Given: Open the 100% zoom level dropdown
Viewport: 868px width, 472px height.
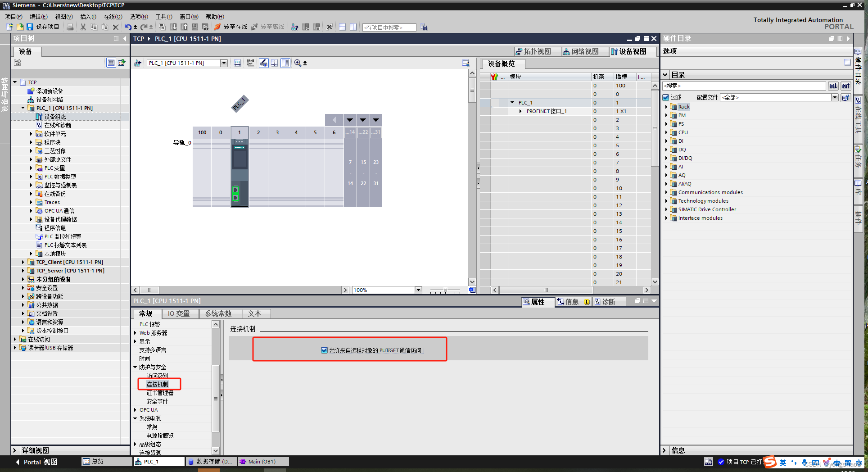Looking at the screenshot, I should click(418, 290).
